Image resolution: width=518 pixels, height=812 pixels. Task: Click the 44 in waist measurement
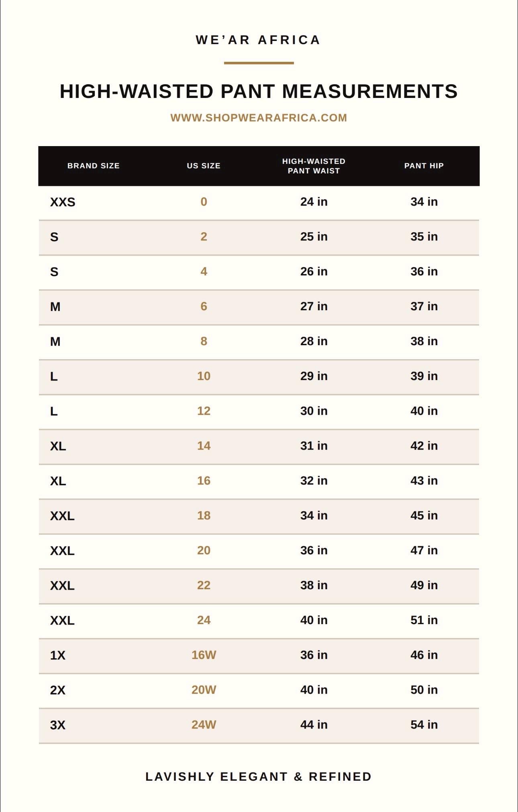click(x=314, y=725)
